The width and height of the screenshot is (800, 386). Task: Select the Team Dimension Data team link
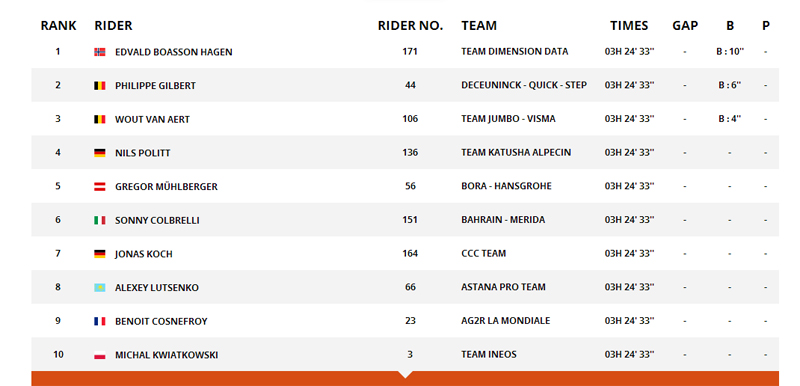514,52
